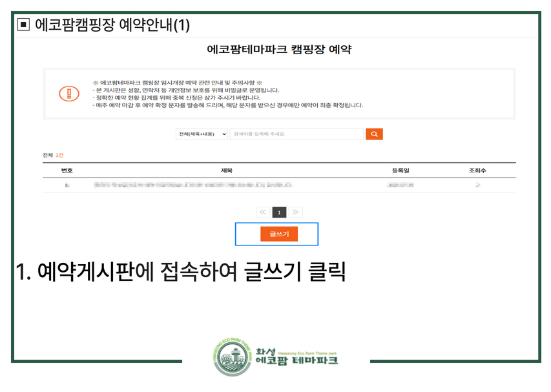This screenshot has height=392, width=551.
Task: Click the notice line about 중복 신청은 삼가
Action: point(176,98)
